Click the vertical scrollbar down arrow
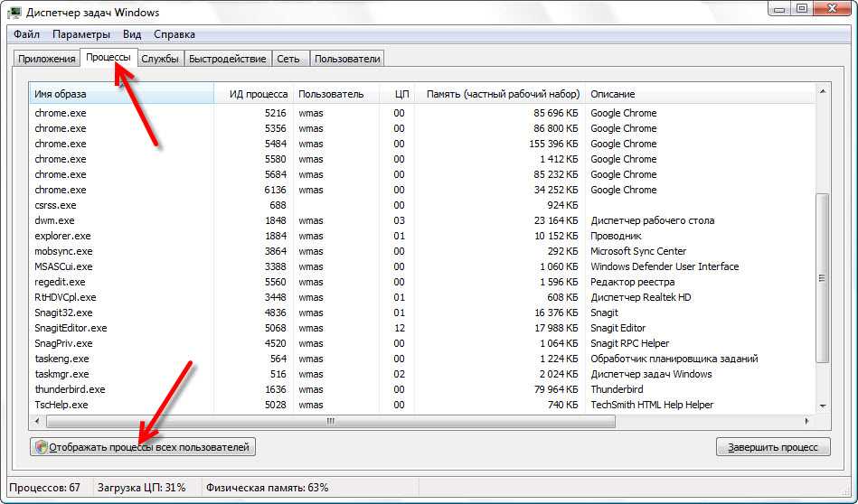This screenshot has width=858, height=504. point(823,406)
